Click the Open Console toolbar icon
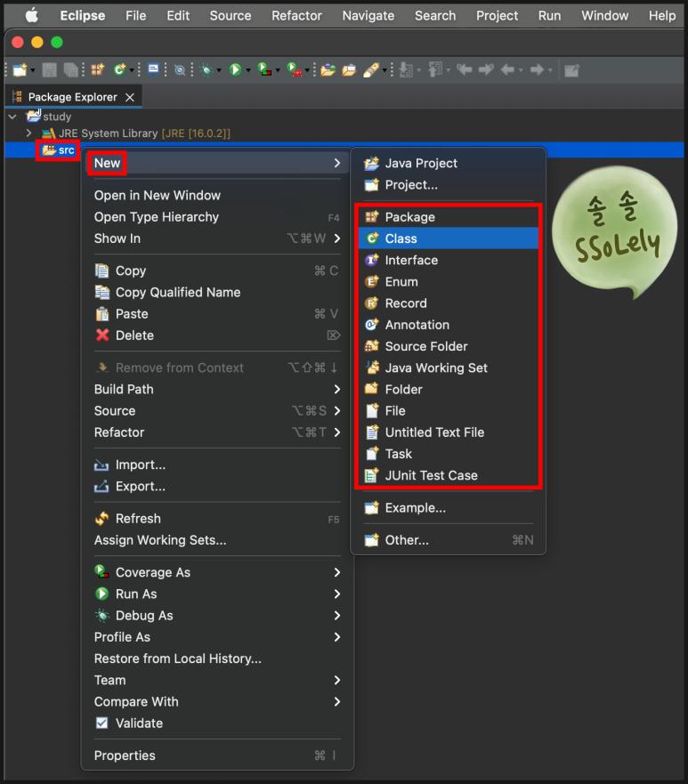This screenshot has height=784, width=688. pos(153,69)
